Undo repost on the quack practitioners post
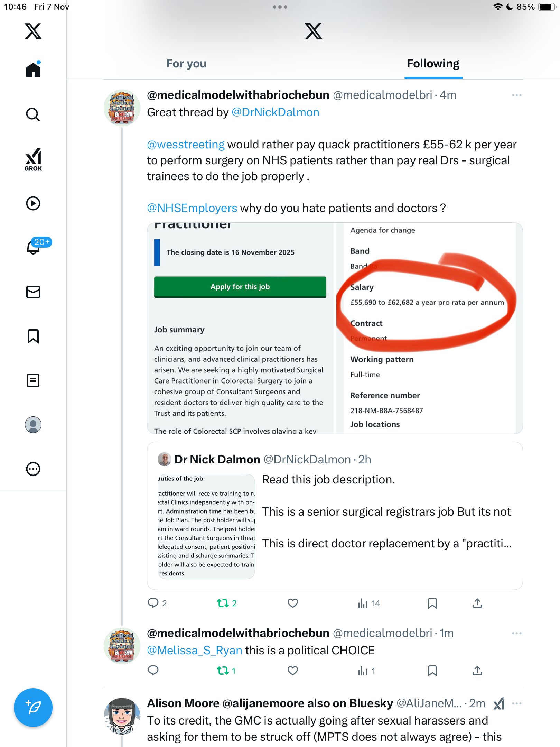 click(x=223, y=603)
